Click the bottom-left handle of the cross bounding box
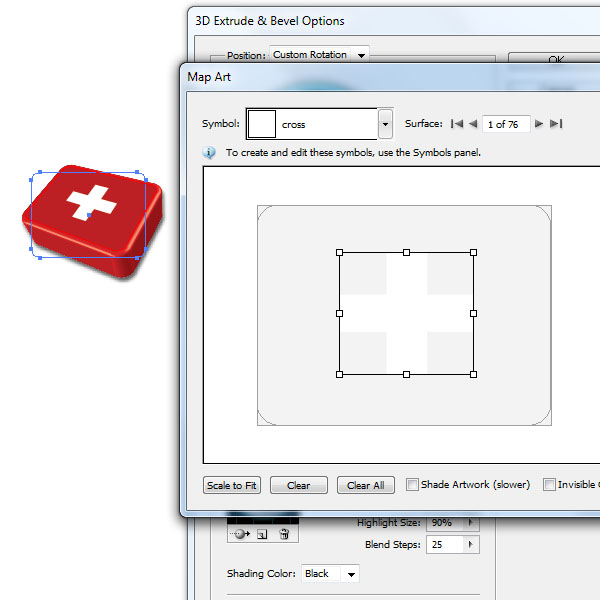600x600 pixels. click(339, 375)
